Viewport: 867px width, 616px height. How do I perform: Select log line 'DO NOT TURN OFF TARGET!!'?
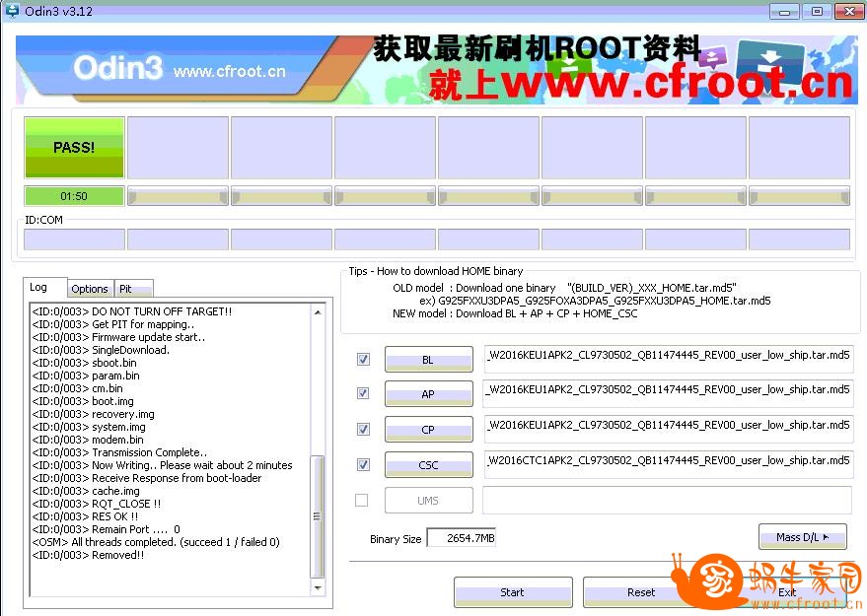tap(131, 311)
